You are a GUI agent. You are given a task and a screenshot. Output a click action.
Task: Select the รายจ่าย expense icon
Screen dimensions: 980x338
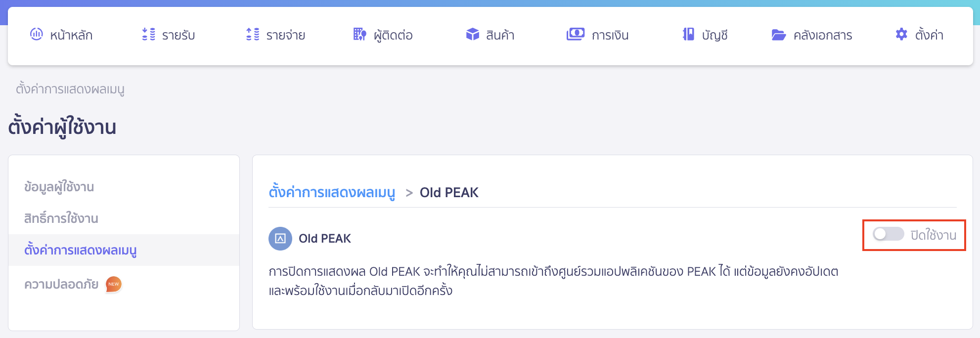point(252,34)
